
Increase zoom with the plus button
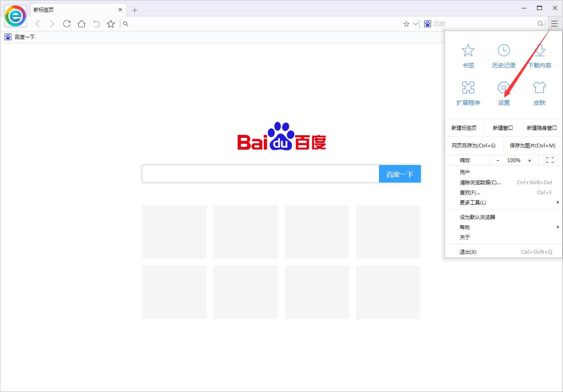pyautogui.click(x=529, y=160)
